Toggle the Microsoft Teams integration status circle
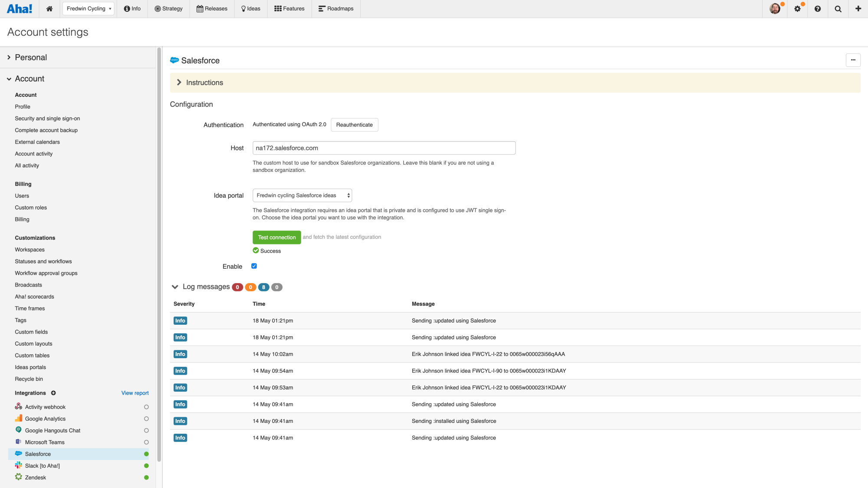The image size is (868, 488). [x=146, y=442]
